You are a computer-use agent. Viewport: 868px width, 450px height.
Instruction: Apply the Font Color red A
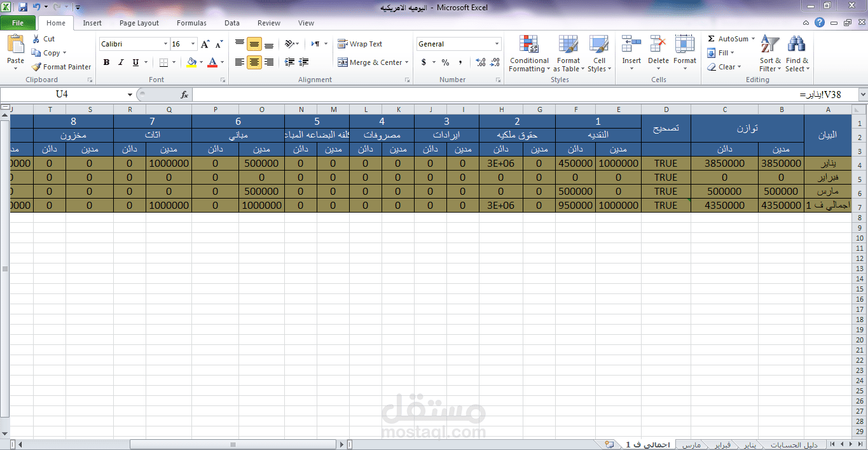(x=212, y=62)
